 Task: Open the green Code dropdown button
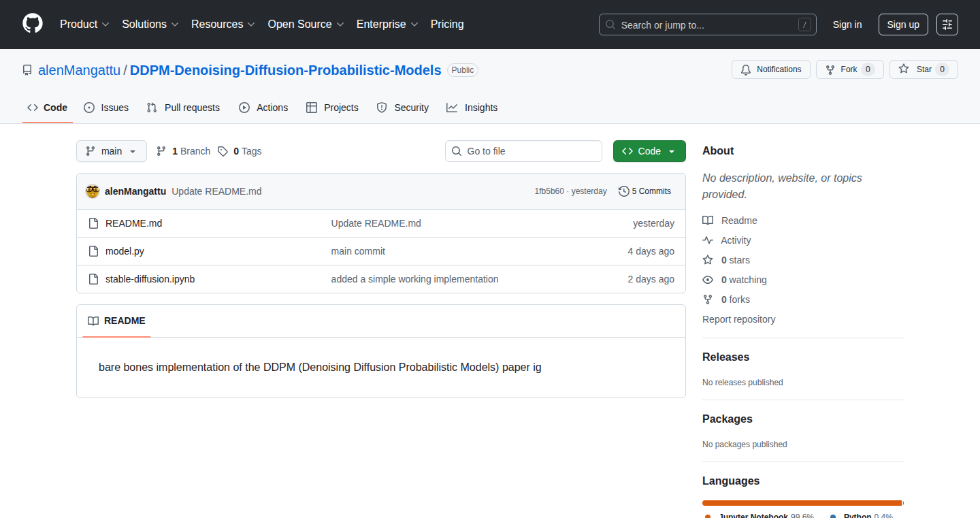point(649,151)
